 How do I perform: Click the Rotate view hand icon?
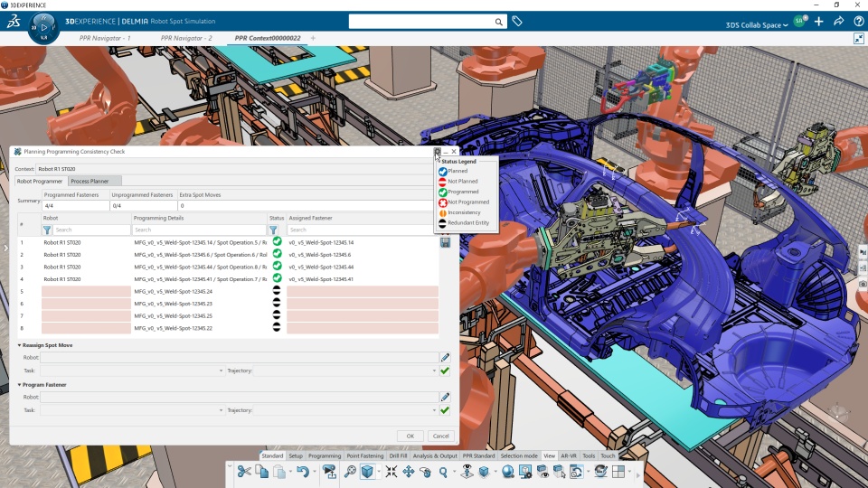(x=425, y=472)
